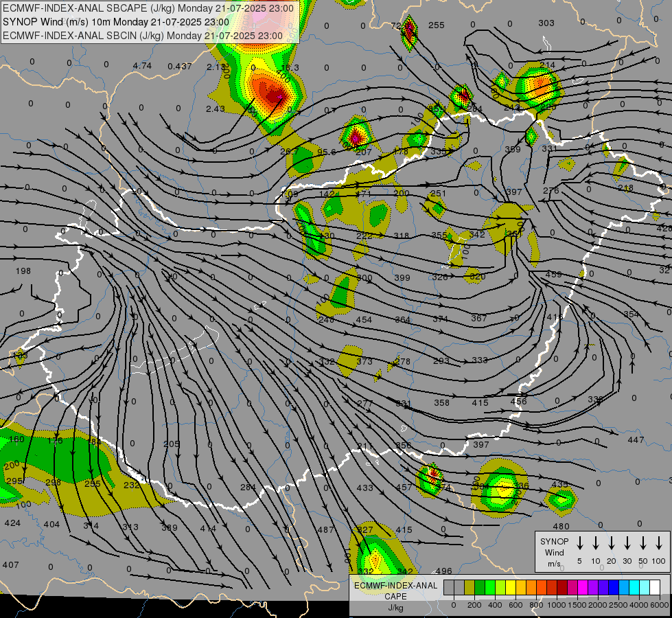This screenshot has width=672, height=618.
Task: Click the map value 198
Action: tap(23, 271)
